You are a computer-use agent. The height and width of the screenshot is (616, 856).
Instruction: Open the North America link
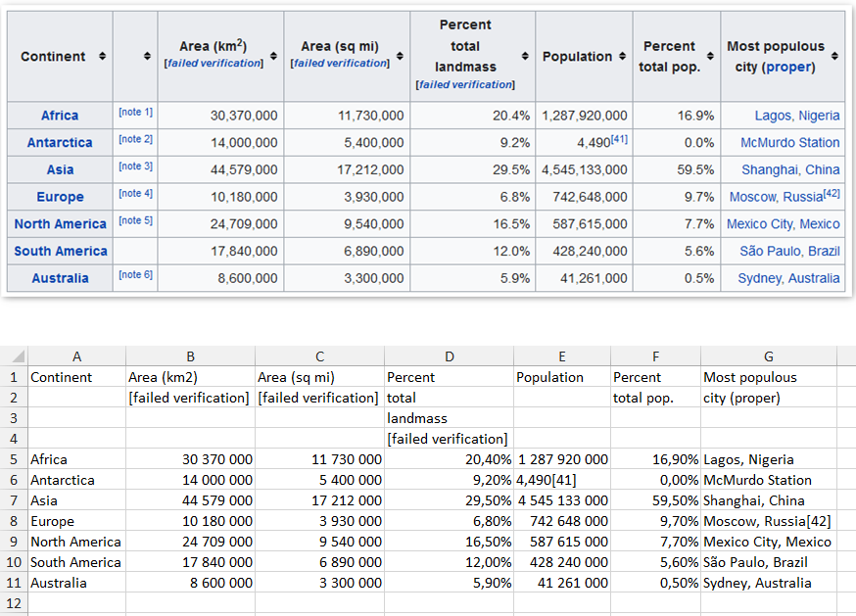click(60, 224)
